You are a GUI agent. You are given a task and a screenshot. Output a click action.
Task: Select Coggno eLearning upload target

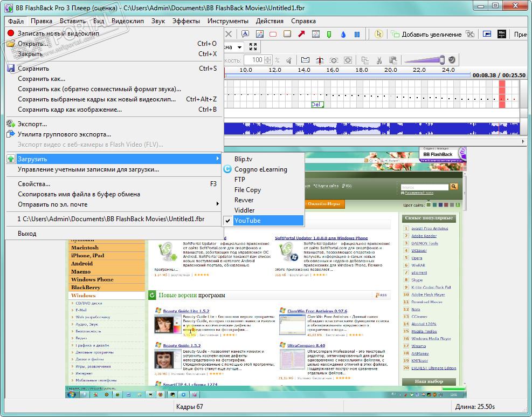pyautogui.click(x=263, y=169)
